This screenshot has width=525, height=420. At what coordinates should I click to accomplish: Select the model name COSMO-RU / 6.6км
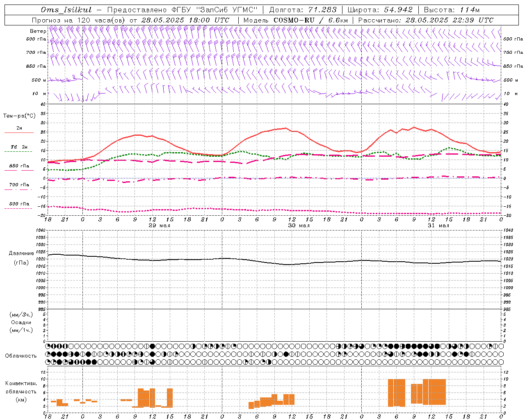(x=310, y=20)
